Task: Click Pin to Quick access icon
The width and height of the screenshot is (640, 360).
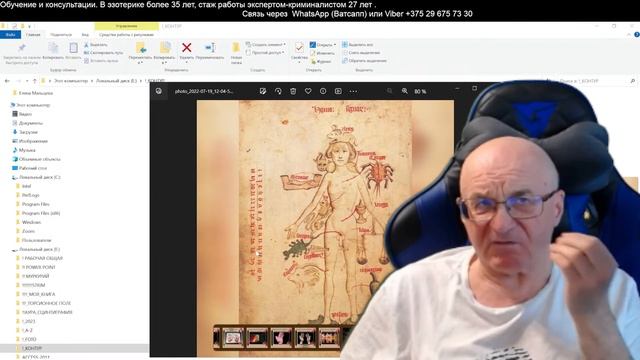Action: tap(22, 48)
